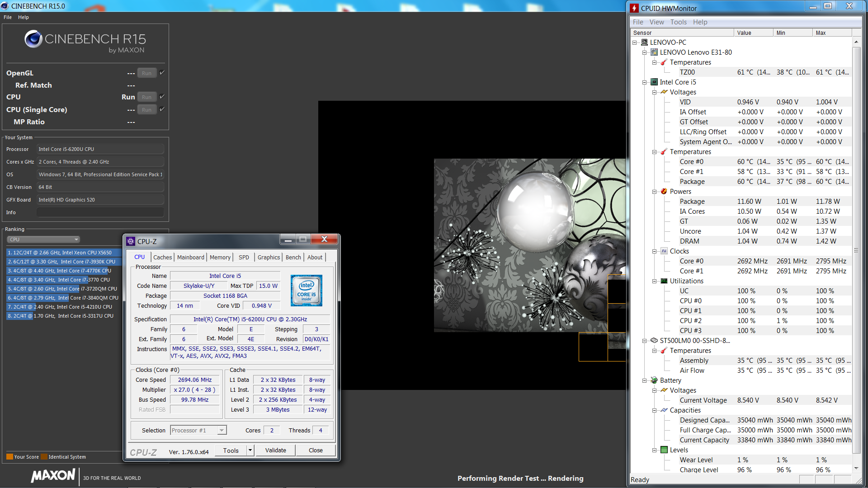Open the Processor #1 selection dropdown
Viewport: 868px width, 488px height.
tap(198, 430)
